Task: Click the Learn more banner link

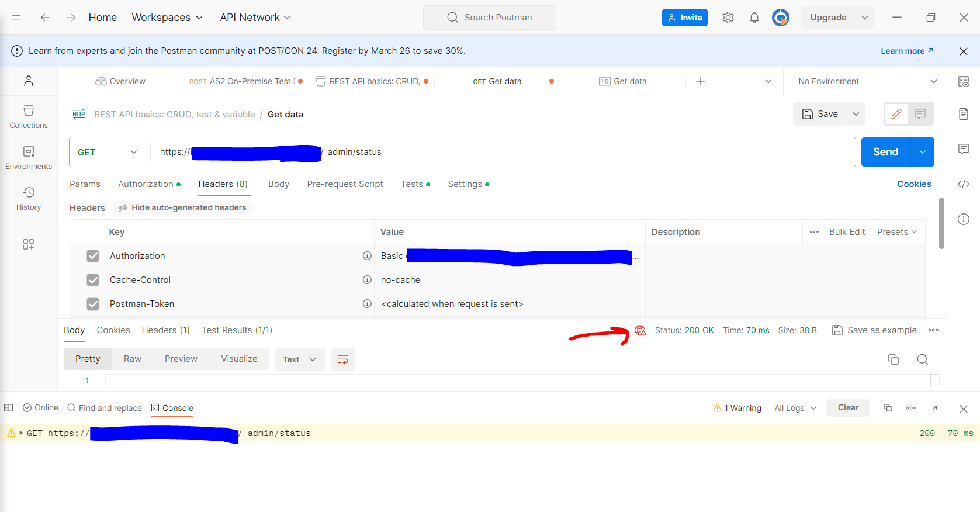Action: click(x=906, y=51)
